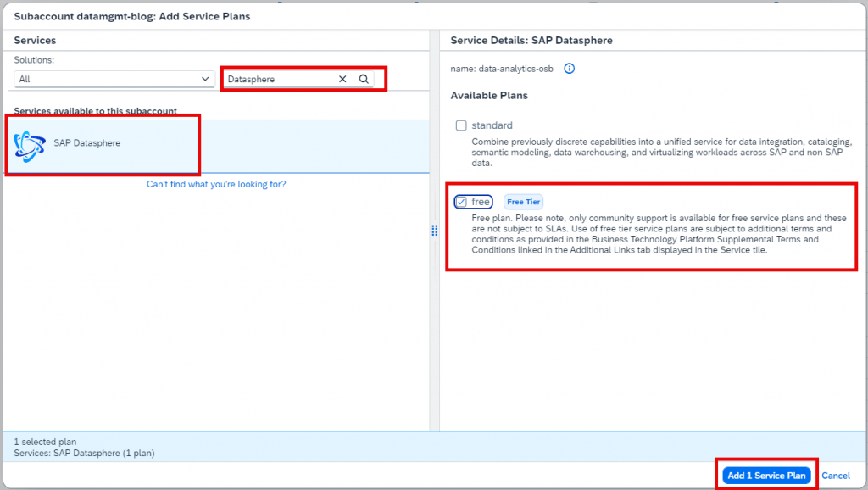Click the free plan description paragraph
Screen dimensions: 868x490
tap(659, 234)
